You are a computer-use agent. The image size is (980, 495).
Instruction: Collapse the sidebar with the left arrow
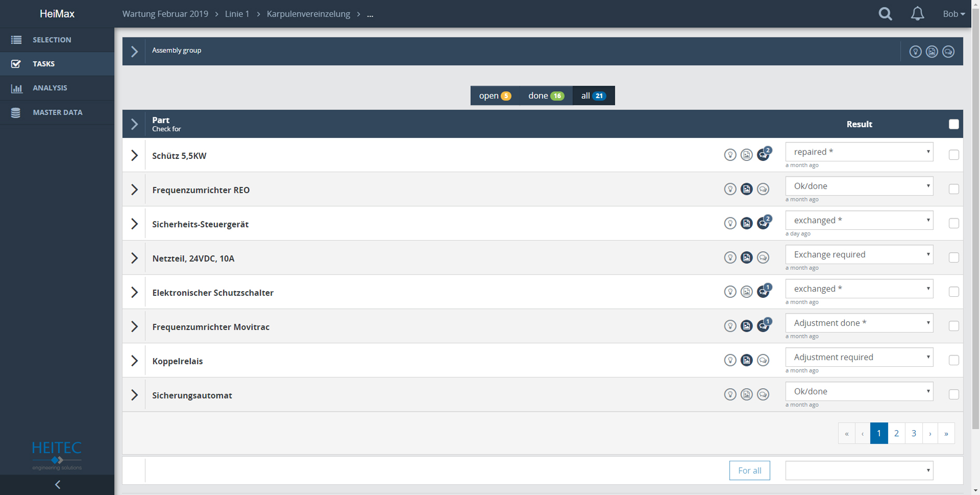[x=57, y=484]
